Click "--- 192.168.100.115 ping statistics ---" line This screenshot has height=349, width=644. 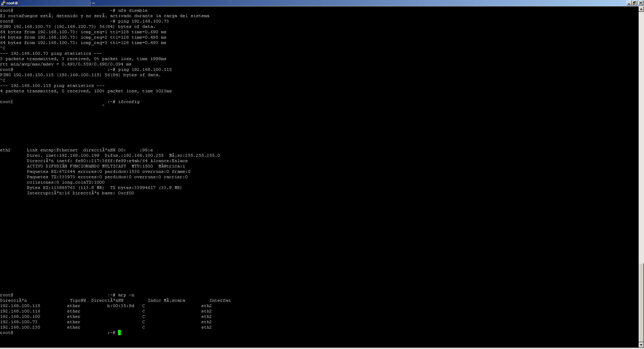tap(52, 86)
